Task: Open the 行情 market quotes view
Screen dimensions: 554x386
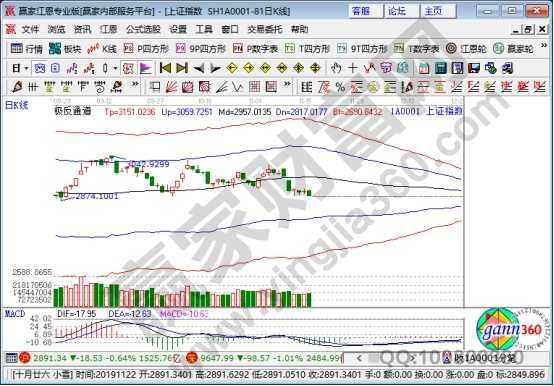Action: click(27, 48)
